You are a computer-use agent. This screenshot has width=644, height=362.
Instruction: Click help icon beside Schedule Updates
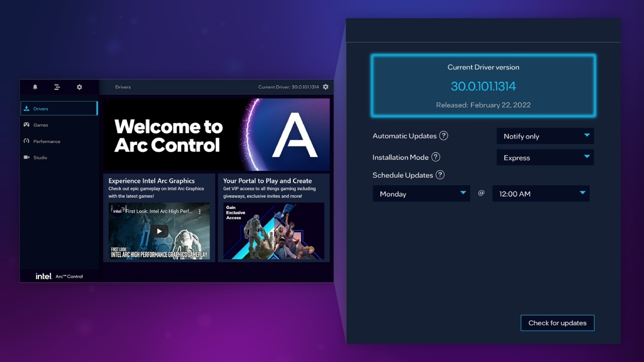pos(440,175)
